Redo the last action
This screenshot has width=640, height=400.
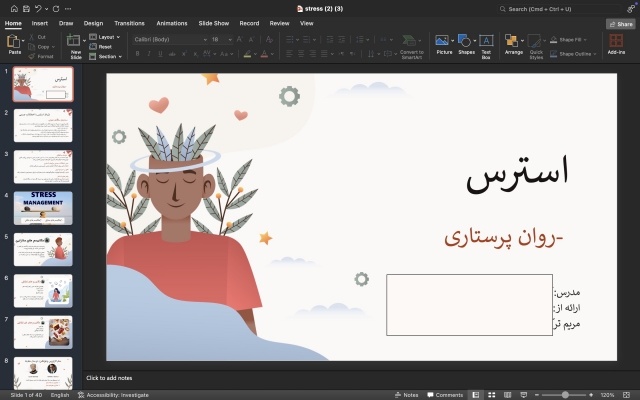56,9
